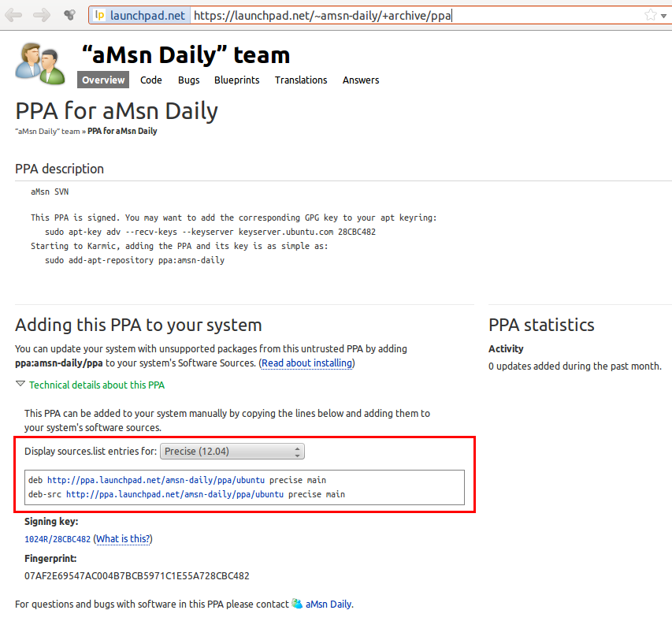Screen dimensions: 672x625
Task: Open the Precise (12.04) series dropdown
Action: [x=232, y=452]
